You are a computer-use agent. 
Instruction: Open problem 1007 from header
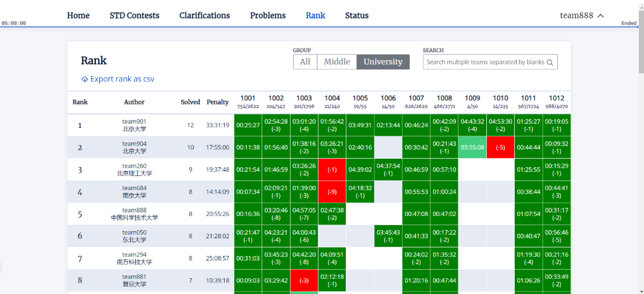416,102
